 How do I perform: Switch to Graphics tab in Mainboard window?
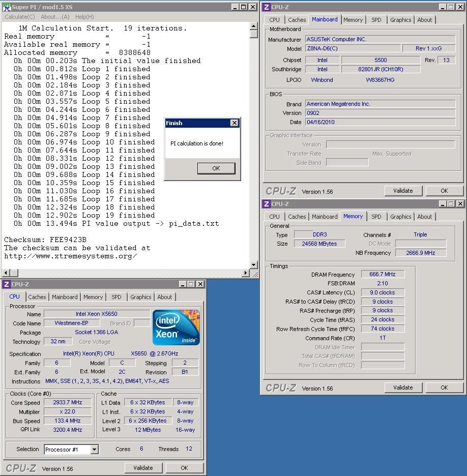[400, 20]
